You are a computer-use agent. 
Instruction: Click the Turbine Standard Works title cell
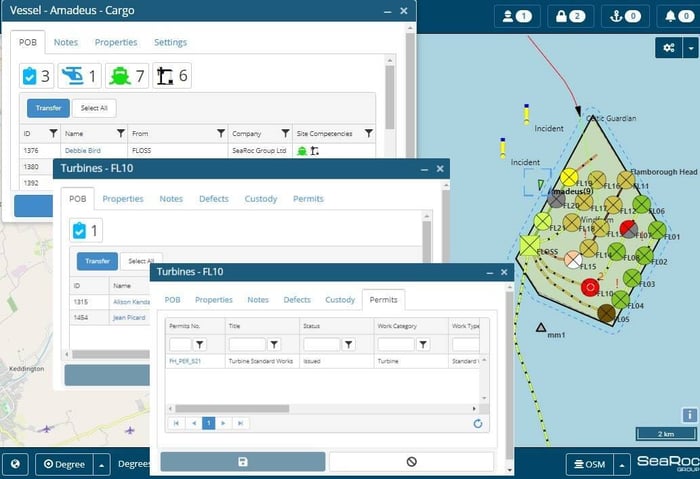pyautogui.click(x=261, y=361)
